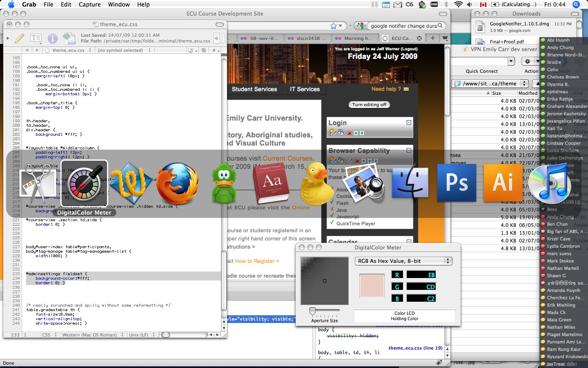Select the dscn3438 browser tab
The image size is (588, 368).
[307, 38]
